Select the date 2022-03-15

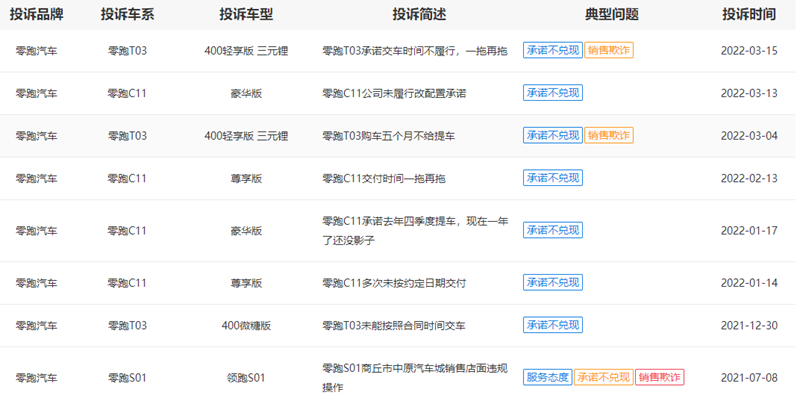[749, 50]
